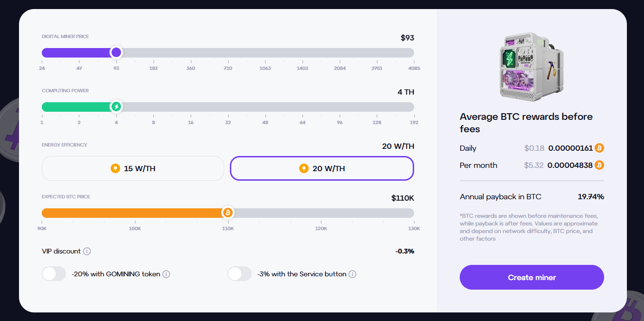Set computing power slider to 32 TH
The width and height of the screenshot is (644, 321).
click(x=228, y=107)
